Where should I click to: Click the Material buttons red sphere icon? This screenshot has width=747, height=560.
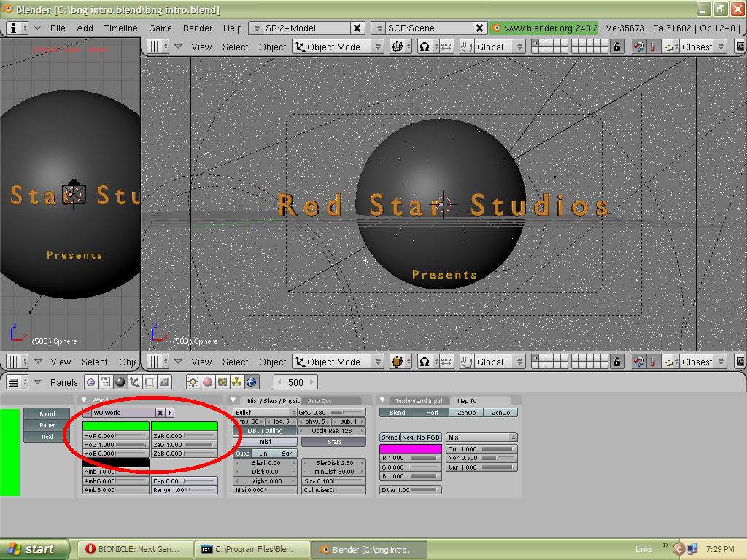[207, 382]
